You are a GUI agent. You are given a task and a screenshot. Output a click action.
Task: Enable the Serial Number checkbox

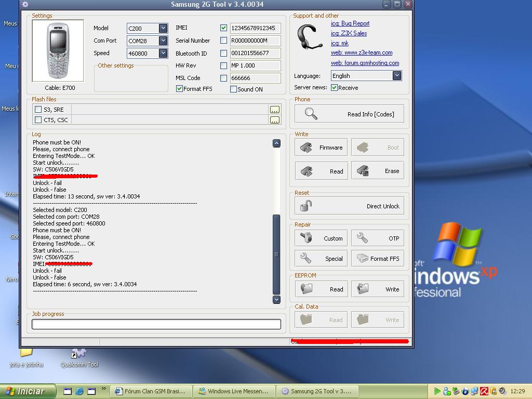point(223,41)
